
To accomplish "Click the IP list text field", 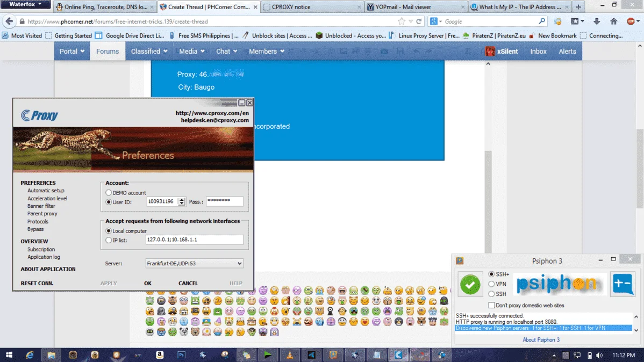I will coord(194,240).
